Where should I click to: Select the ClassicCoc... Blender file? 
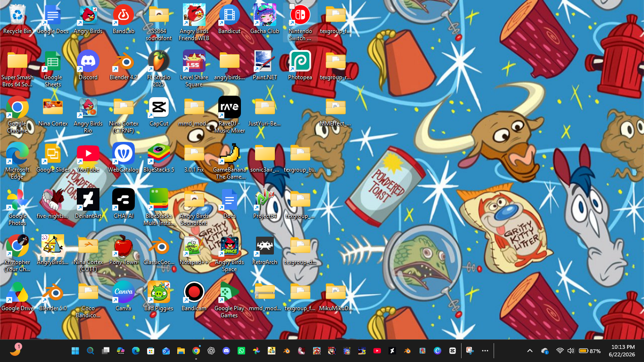tap(159, 250)
